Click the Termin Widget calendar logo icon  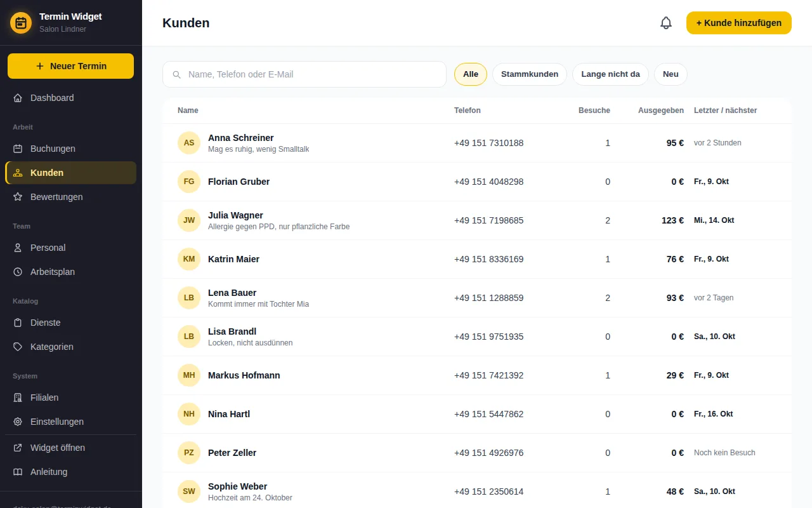(21, 23)
